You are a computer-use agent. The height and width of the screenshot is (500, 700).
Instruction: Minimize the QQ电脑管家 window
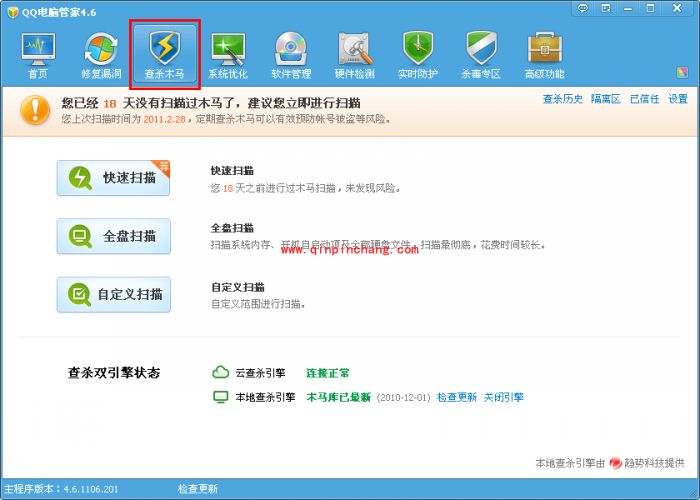click(x=628, y=8)
